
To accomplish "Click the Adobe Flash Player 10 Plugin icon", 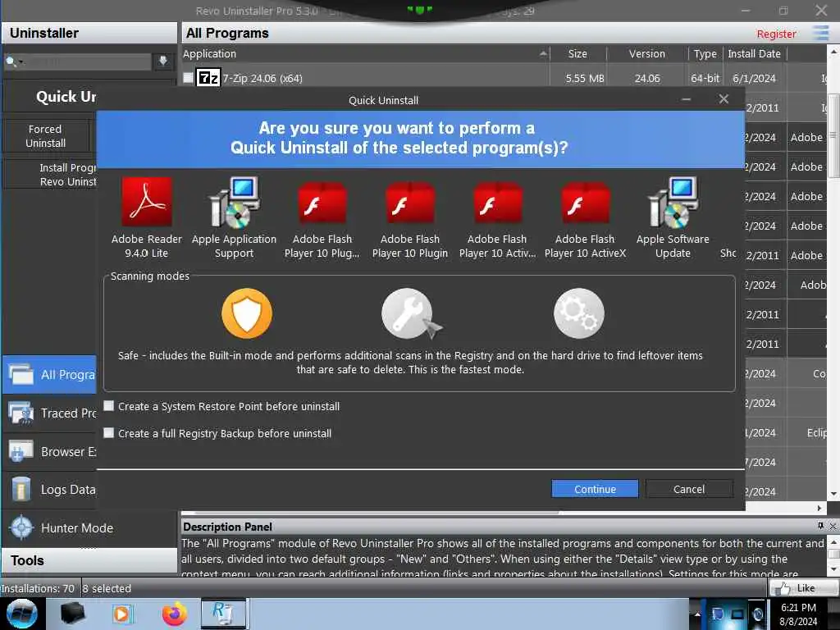I will (x=410, y=203).
